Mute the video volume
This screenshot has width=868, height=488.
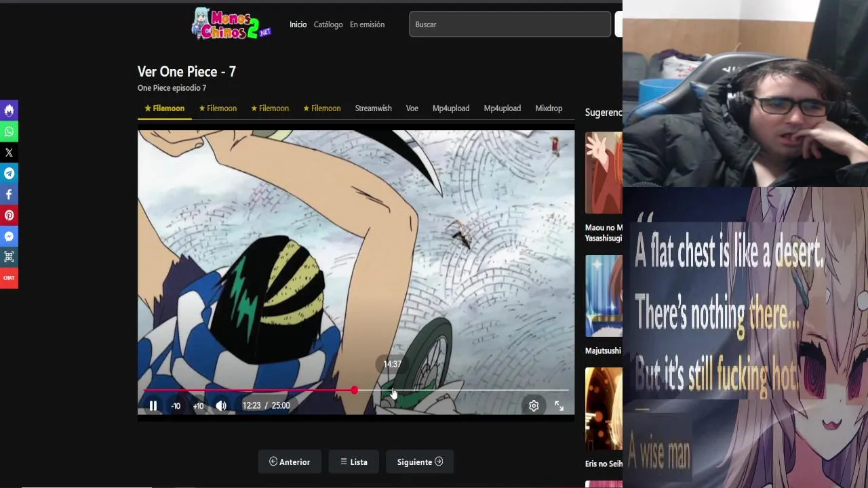click(221, 405)
